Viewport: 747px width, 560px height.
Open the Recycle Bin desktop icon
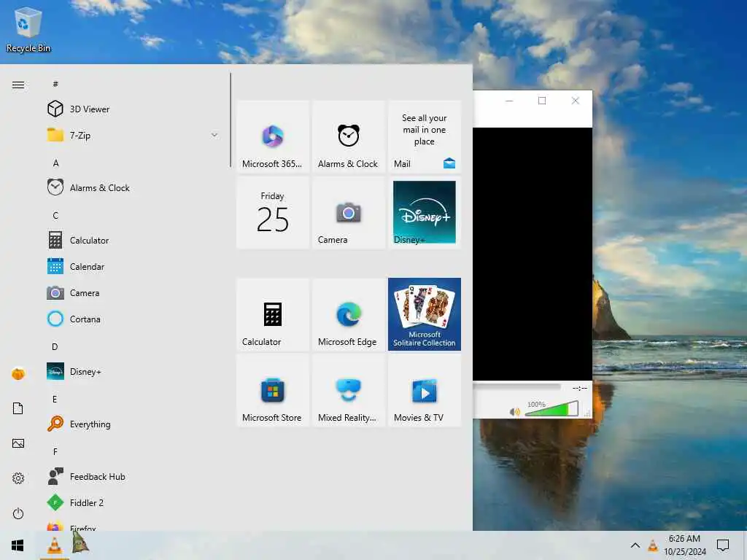(x=28, y=30)
